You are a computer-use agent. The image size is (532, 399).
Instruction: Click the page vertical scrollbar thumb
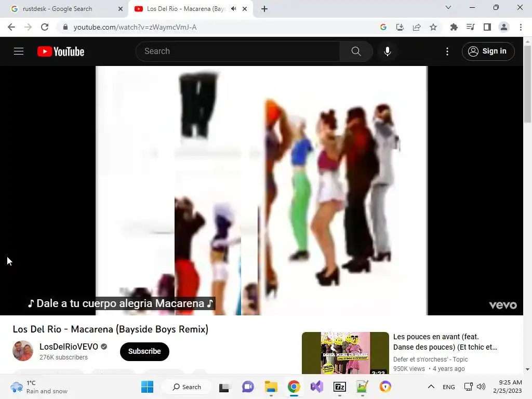[527, 84]
